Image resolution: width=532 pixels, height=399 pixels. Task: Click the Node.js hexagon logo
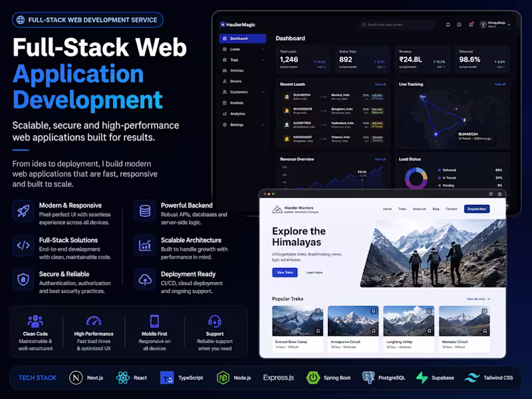223,378
